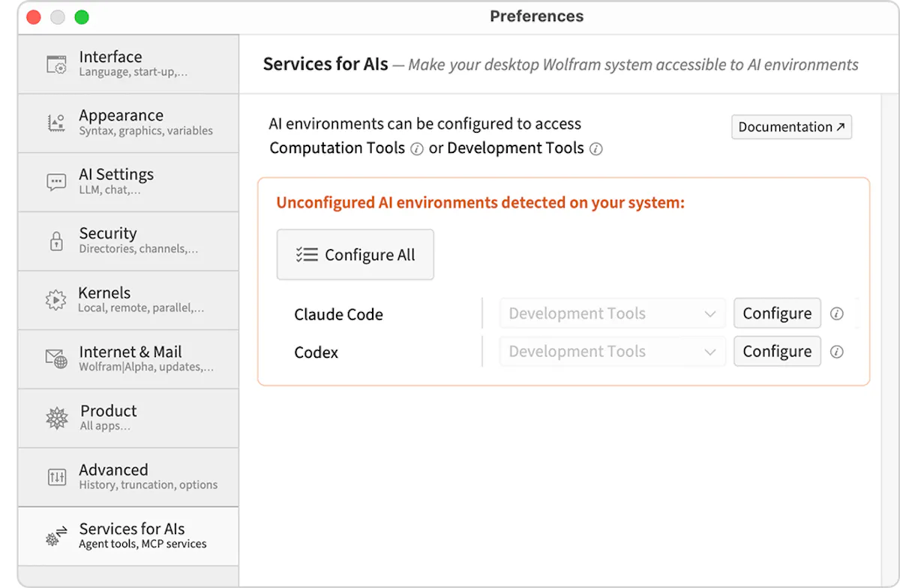Click the Documentation button

791,127
